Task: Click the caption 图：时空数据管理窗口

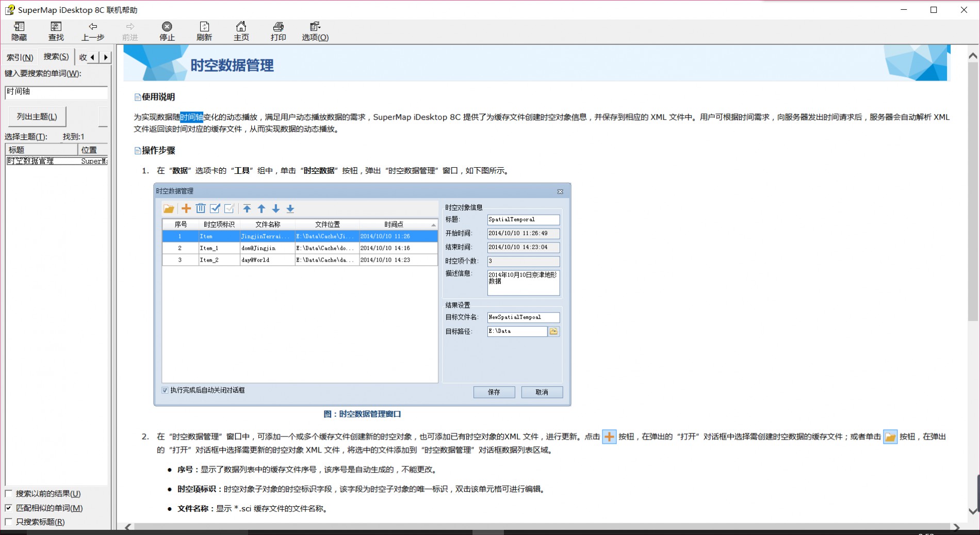Action: (x=362, y=414)
